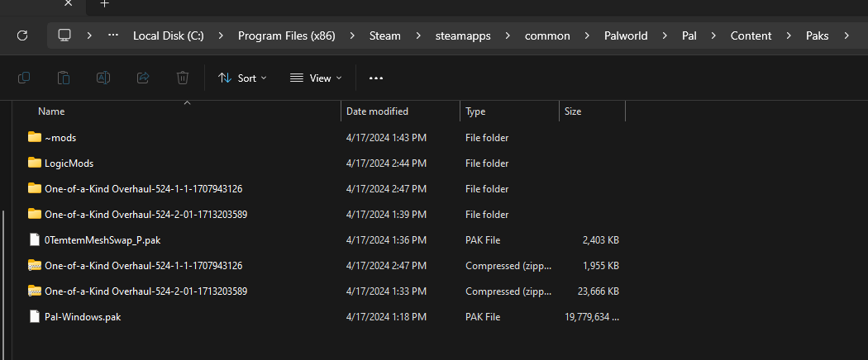Open a new tab with plus button

(x=105, y=3)
